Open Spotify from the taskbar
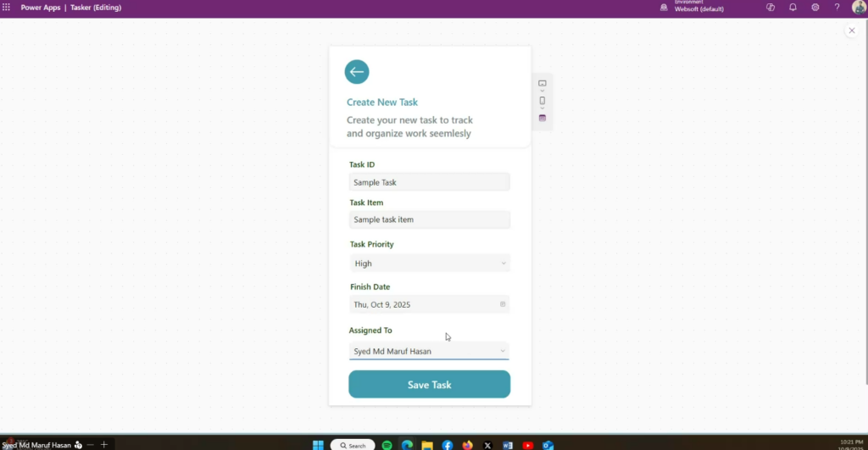 (387, 445)
